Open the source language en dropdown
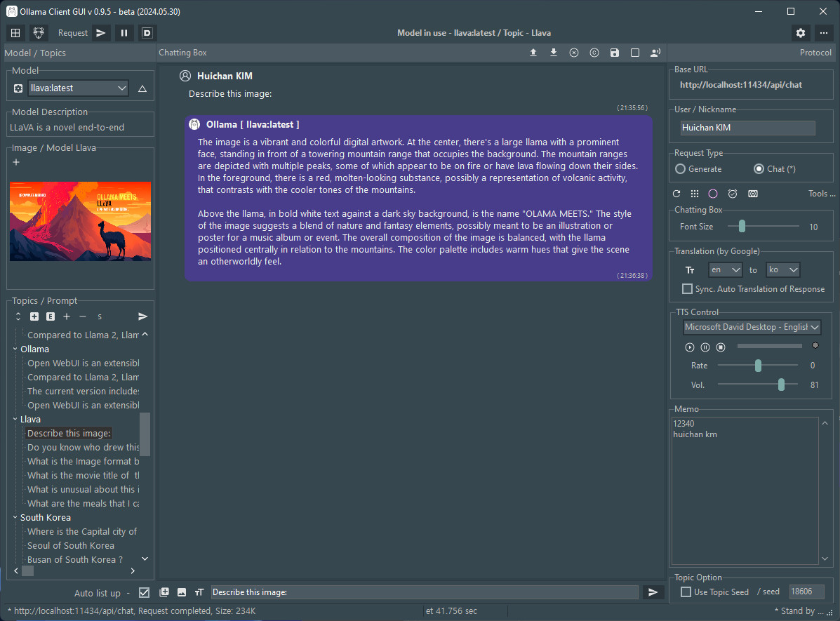 [x=725, y=270]
